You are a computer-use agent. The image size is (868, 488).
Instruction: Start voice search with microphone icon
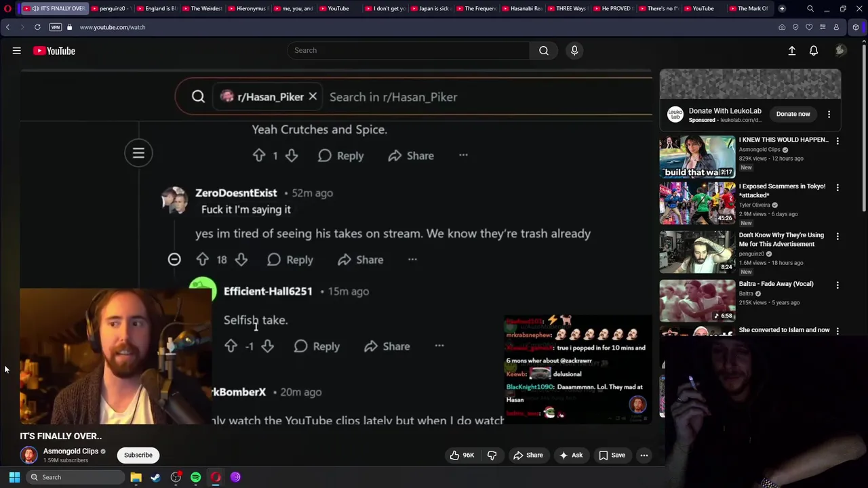[x=574, y=50]
